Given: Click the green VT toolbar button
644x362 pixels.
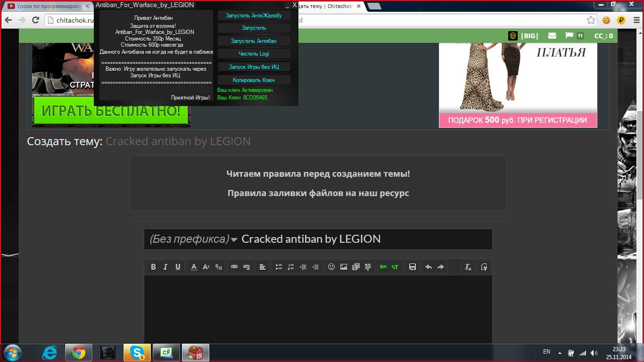Looking at the screenshot, I should pyautogui.click(x=395, y=267).
